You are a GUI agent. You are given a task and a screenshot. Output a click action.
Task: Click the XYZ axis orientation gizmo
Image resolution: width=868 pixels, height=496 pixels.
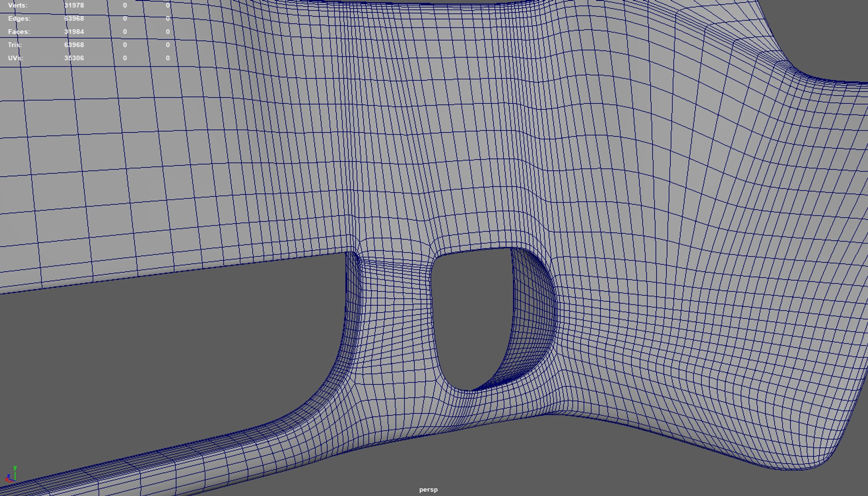pyautogui.click(x=11, y=473)
